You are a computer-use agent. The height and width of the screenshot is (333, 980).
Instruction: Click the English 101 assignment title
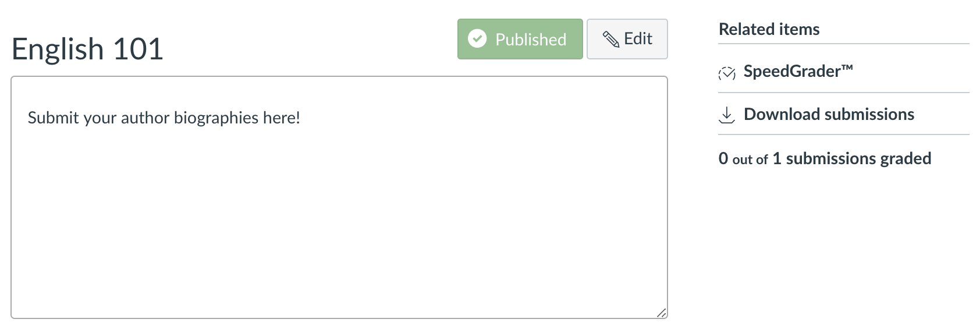click(x=87, y=49)
